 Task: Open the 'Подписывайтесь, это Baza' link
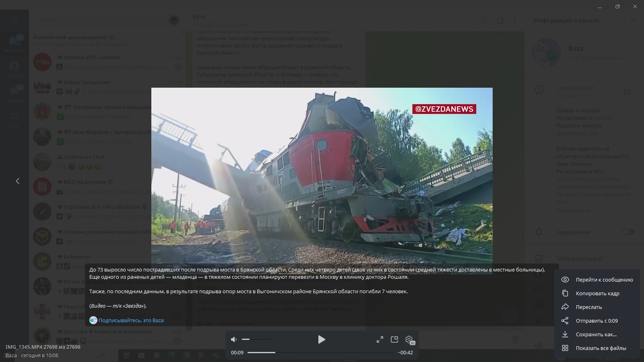[131, 320]
